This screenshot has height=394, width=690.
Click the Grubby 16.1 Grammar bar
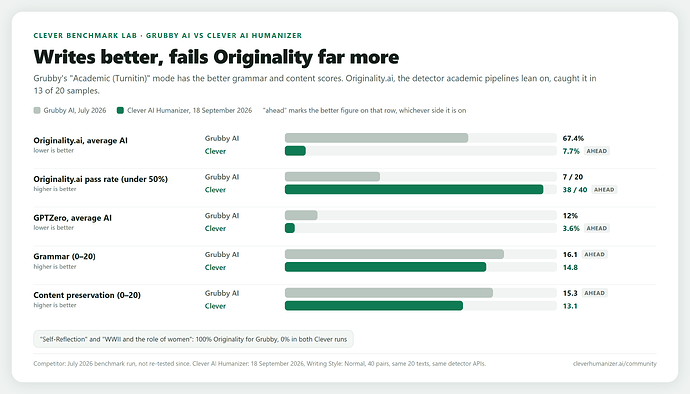pyautogui.click(x=394, y=254)
